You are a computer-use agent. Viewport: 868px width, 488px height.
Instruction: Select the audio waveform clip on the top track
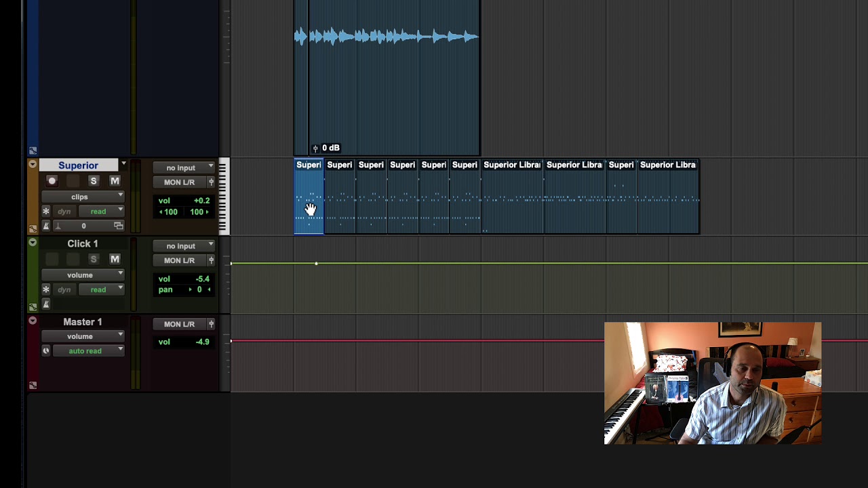pos(387,78)
